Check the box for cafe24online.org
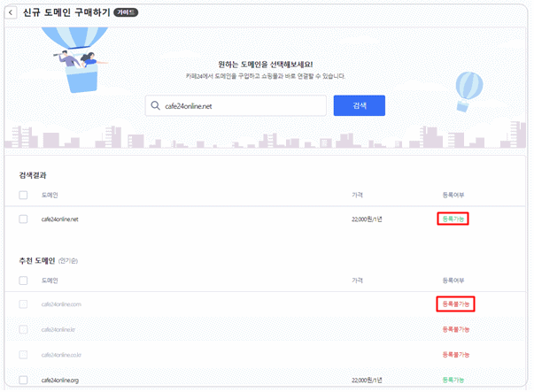Screen dimensions: 534x392 [x=23, y=380]
